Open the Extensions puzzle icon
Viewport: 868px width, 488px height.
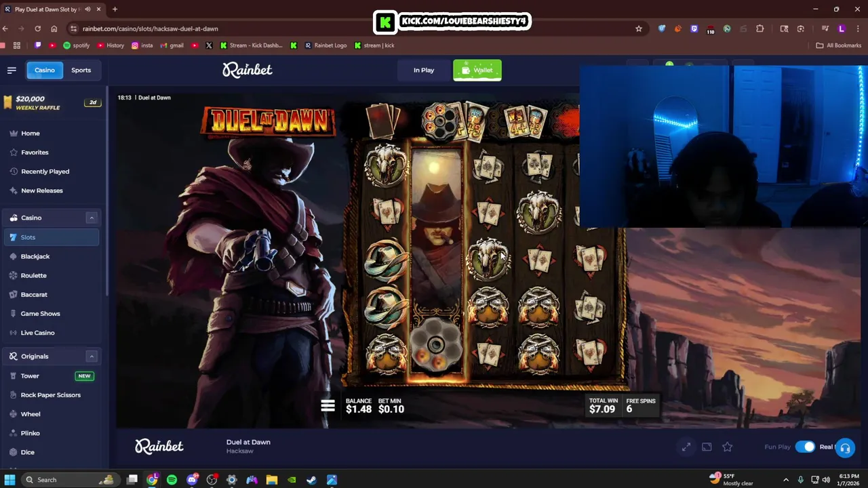click(x=759, y=28)
